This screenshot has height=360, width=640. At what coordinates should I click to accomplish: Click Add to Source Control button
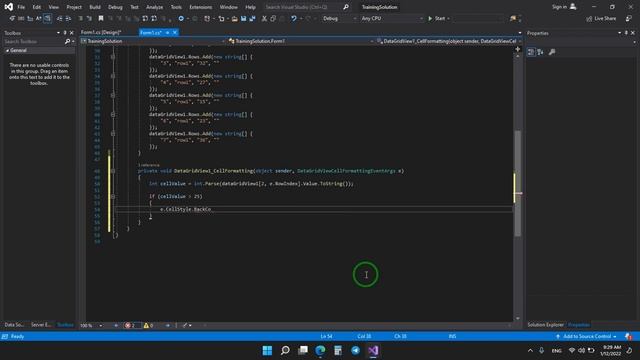point(587,336)
